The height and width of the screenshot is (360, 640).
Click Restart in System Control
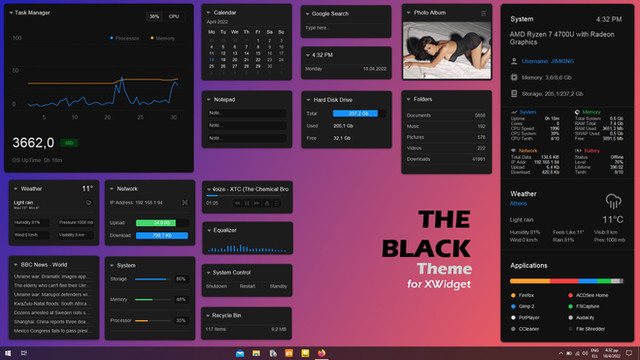coord(247,287)
